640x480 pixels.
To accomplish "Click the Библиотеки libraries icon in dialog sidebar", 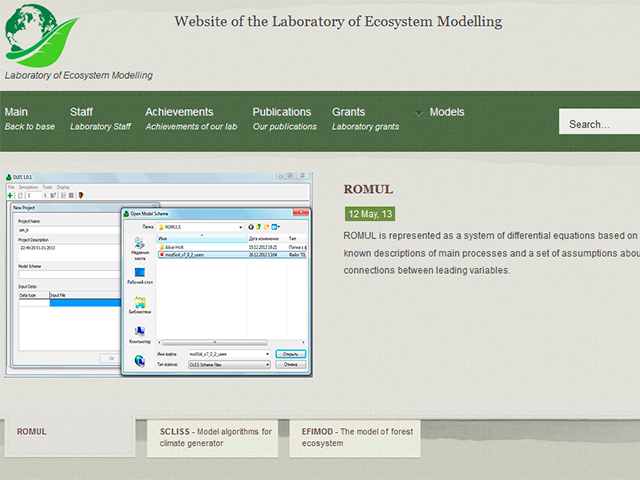I will click(x=139, y=306).
